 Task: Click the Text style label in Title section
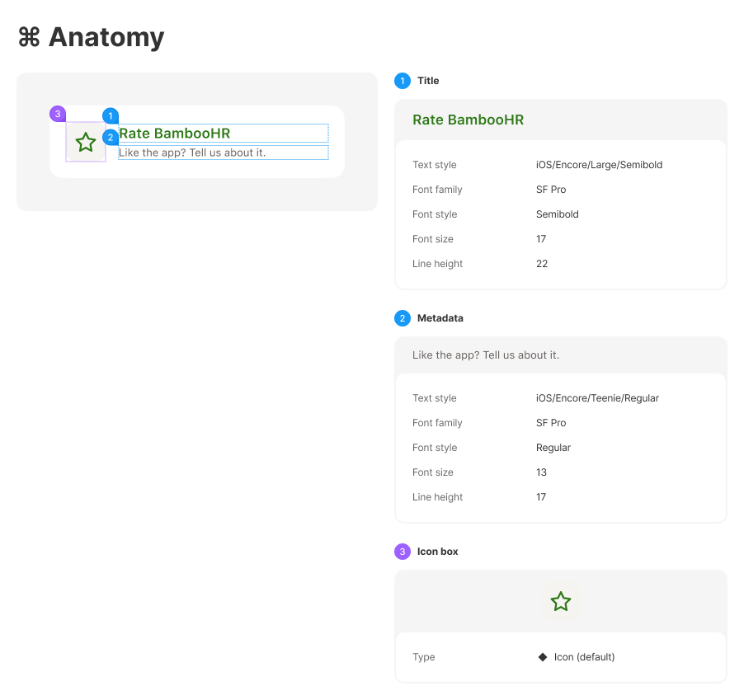coord(435,165)
